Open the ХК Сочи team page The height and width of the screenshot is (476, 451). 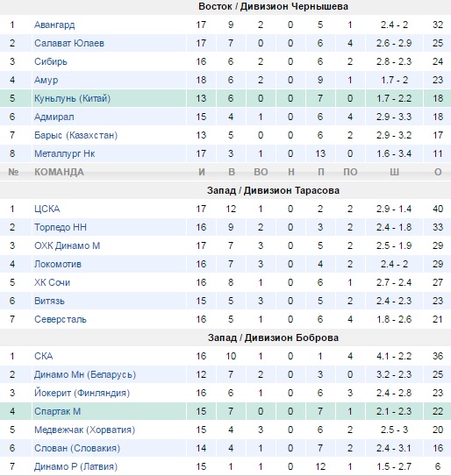point(53,282)
